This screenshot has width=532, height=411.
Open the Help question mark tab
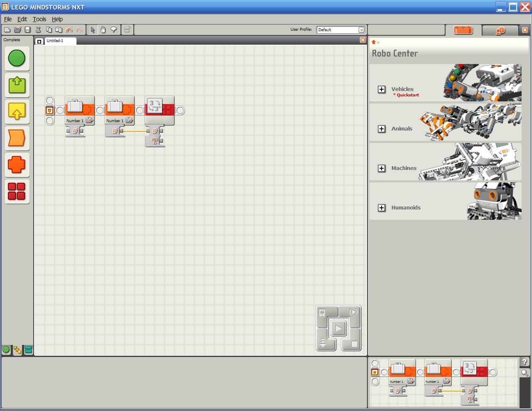[525, 362]
